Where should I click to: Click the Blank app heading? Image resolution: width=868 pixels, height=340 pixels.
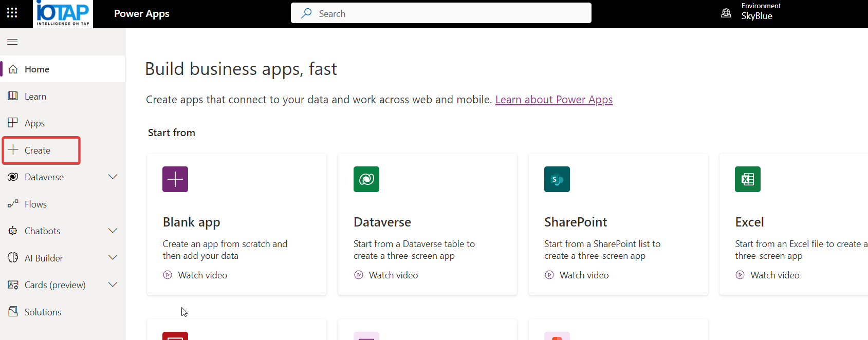click(192, 222)
